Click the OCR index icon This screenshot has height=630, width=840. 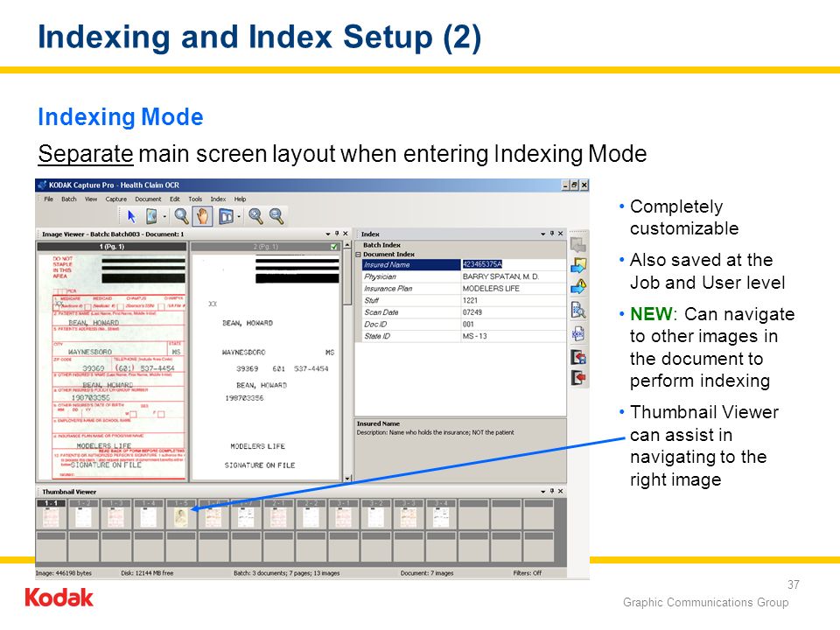578,333
